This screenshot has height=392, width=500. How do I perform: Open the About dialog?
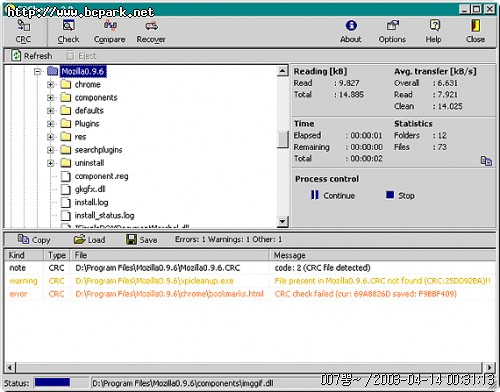[x=351, y=32]
